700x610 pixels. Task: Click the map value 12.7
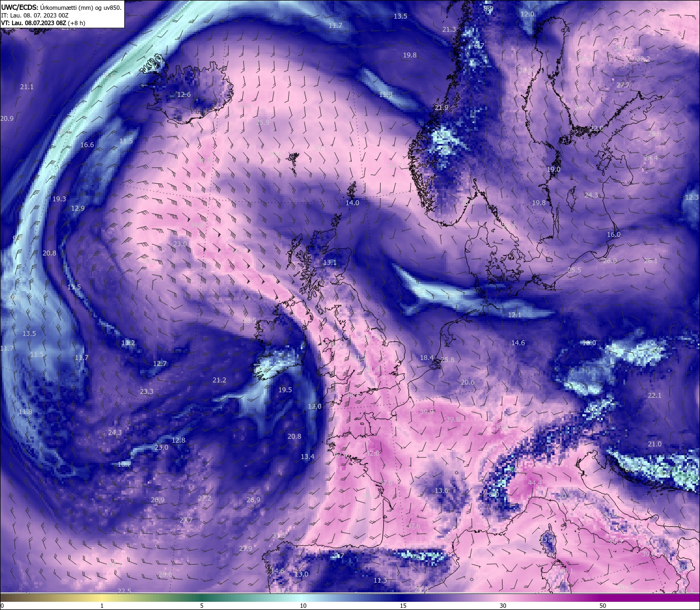pos(160,364)
